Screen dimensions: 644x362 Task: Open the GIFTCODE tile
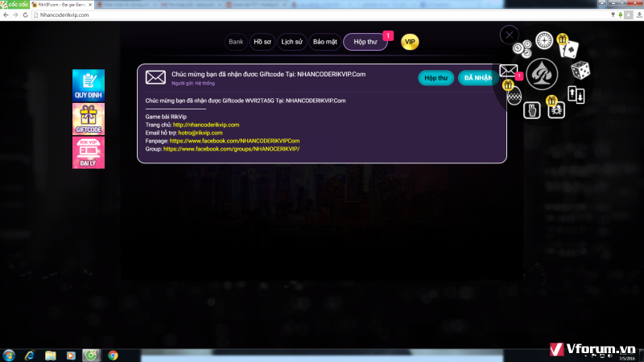pyautogui.click(x=89, y=119)
